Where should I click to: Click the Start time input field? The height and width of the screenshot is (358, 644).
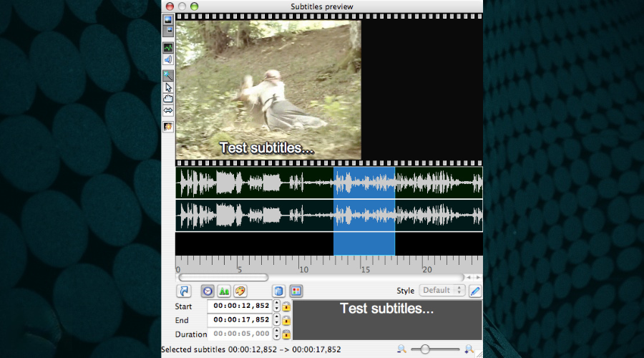click(x=240, y=306)
